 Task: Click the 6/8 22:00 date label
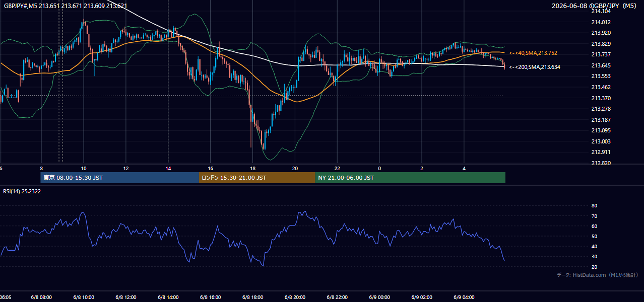coord(338,297)
